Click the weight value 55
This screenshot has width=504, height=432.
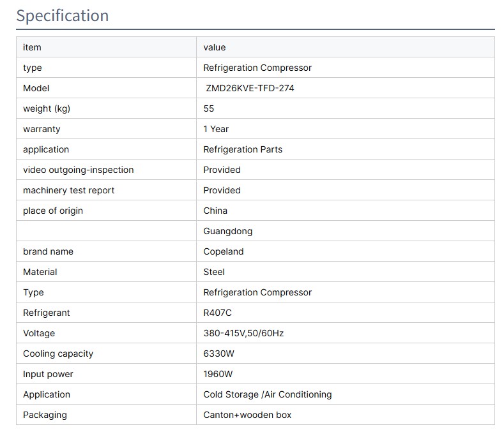[x=209, y=108]
